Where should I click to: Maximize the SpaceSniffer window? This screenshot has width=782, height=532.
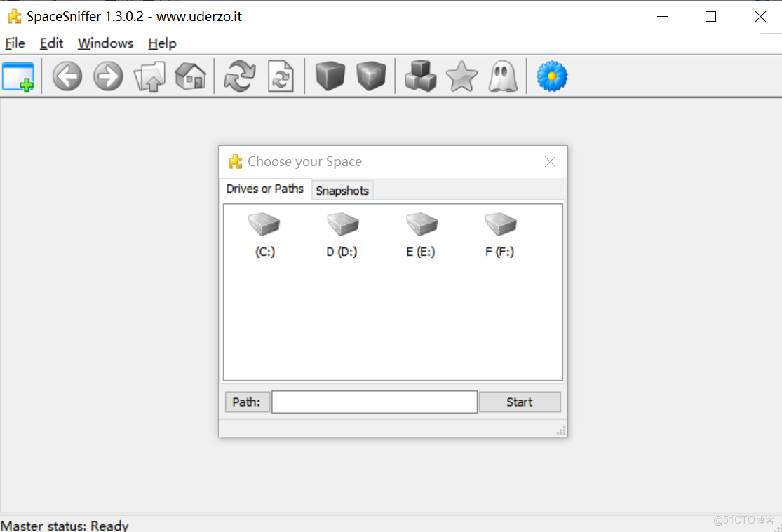(x=710, y=16)
